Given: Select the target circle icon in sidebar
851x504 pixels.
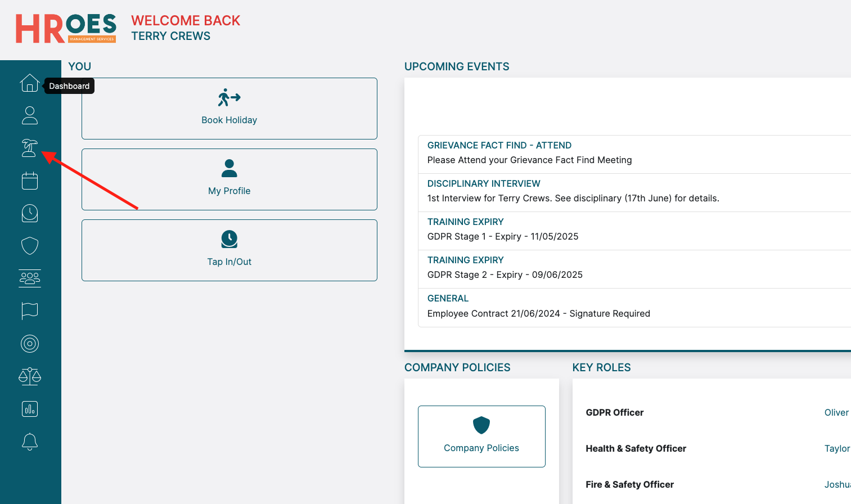Looking at the screenshot, I should (30, 343).
